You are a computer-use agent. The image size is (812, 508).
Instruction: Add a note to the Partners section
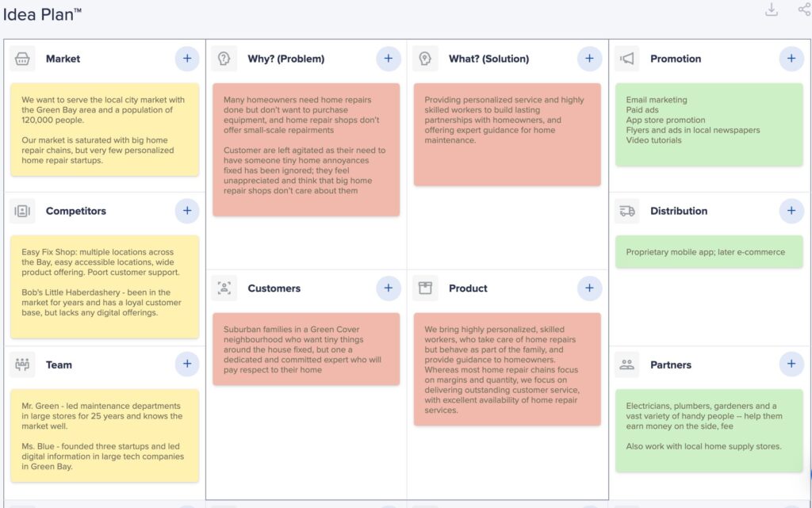tap(791, 364)
